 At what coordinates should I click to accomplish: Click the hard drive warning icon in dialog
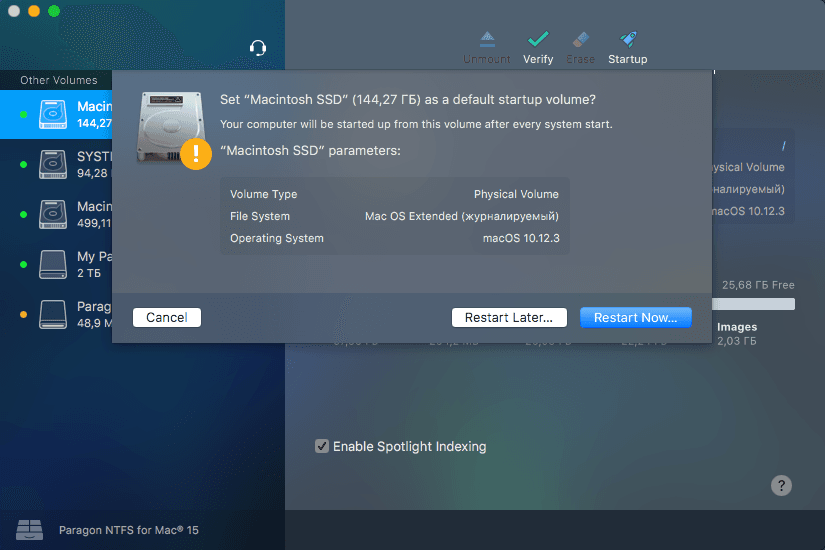coord(173,130)
